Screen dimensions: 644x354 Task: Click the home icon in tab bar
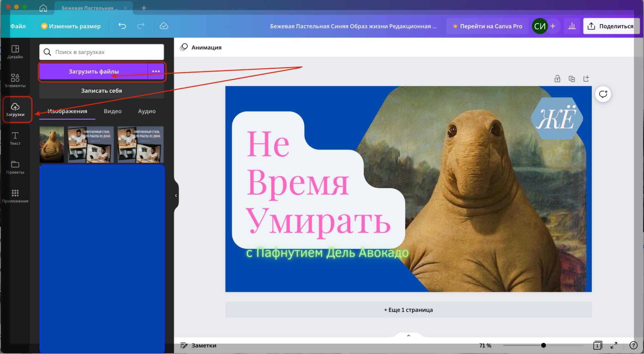pos(43,8)
